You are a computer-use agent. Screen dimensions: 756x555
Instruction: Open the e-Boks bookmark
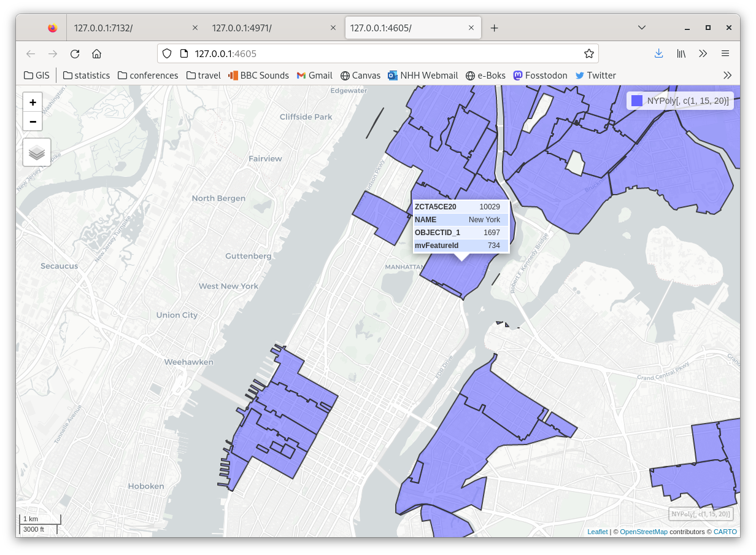pyautogui.click(x=485, y=75)
